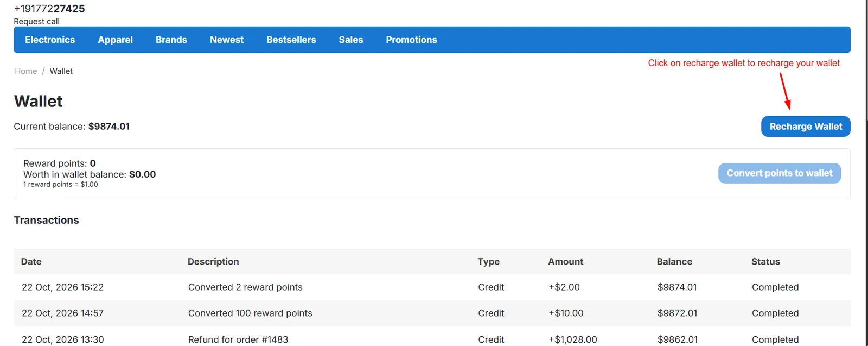868x346 pixels.
Task: Click the Wallet breadcrumb item
Action: point(61,71)
